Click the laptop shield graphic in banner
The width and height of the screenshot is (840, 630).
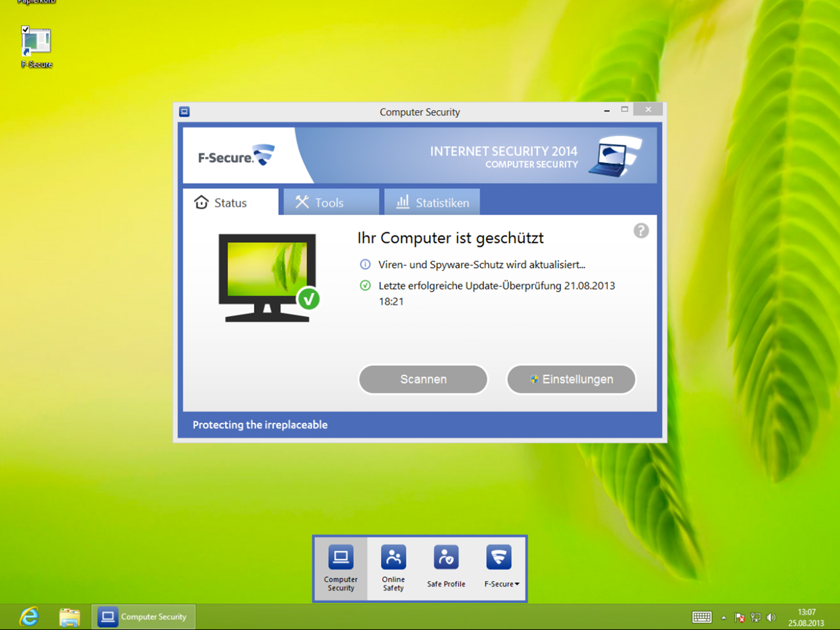tap(617, 156)
